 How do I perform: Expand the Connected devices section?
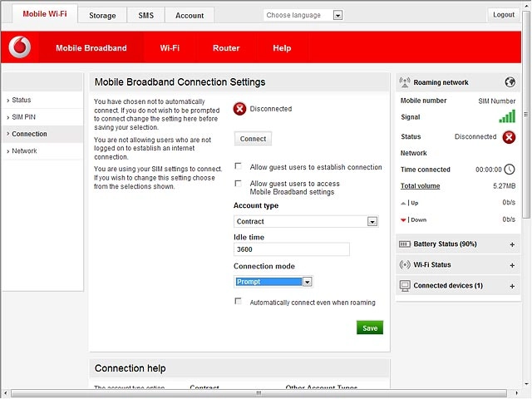tap(512, 286)
